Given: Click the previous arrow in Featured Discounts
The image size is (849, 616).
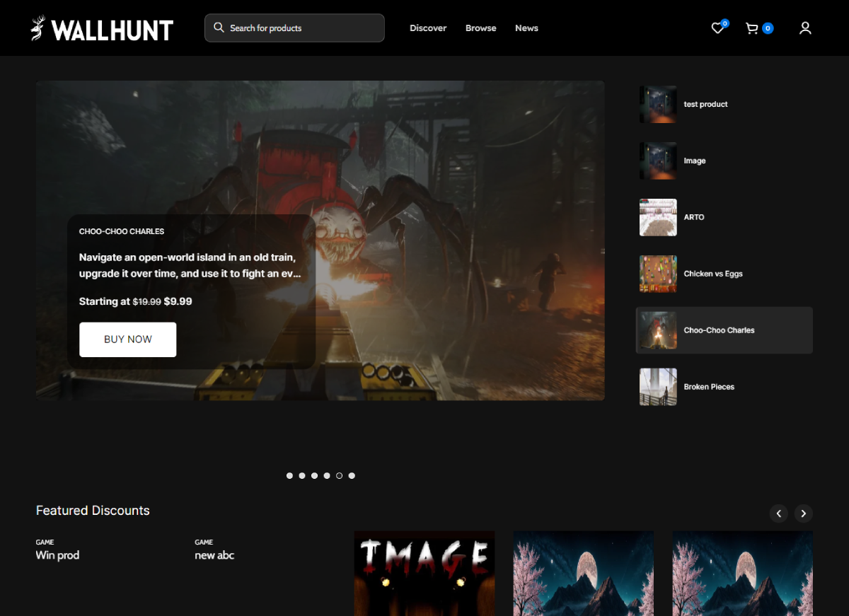Looking at the screenshot, I should click(778, 513).
